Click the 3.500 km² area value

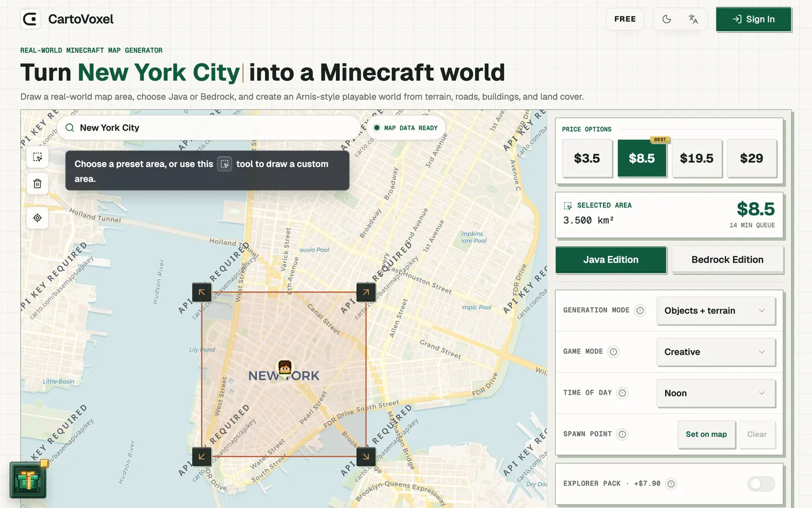point(589,220)
